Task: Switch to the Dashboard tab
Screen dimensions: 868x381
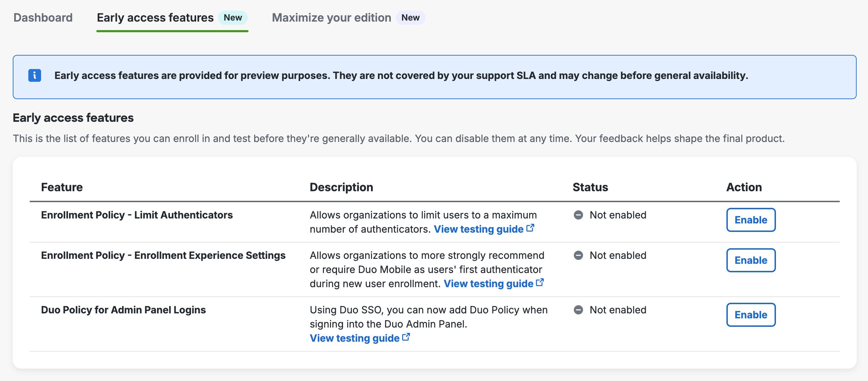Action: tap(43, 18)
